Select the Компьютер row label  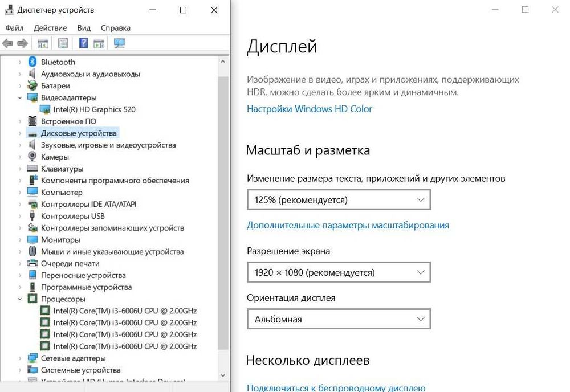(62, 193)
